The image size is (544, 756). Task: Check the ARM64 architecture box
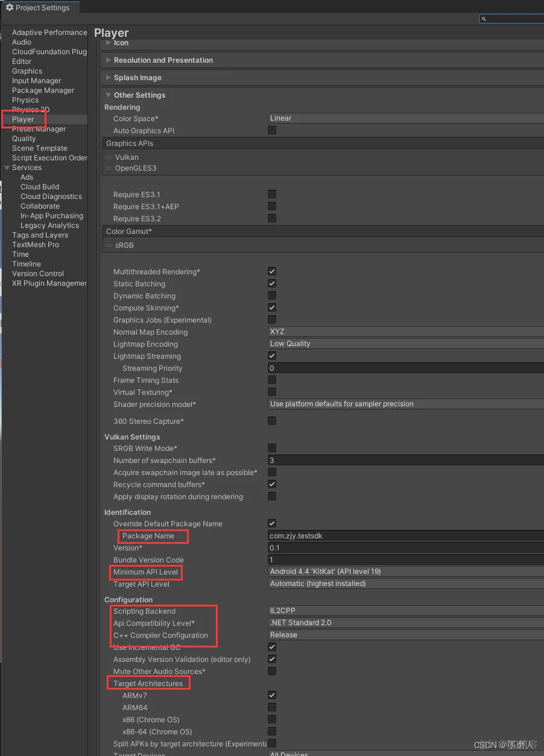tap(272, 707)
